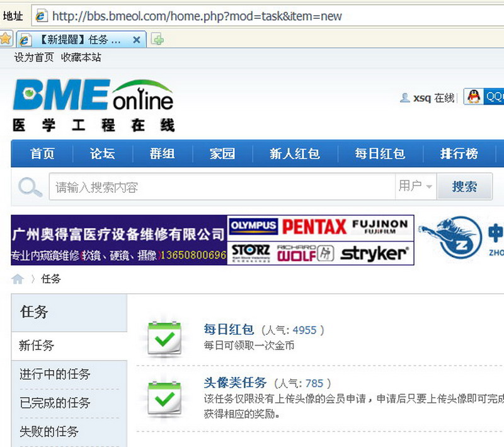The height and width of the screenshot is (447, 504).
Task: Open the 论坛 navigation menu
Action: (102, 154)
